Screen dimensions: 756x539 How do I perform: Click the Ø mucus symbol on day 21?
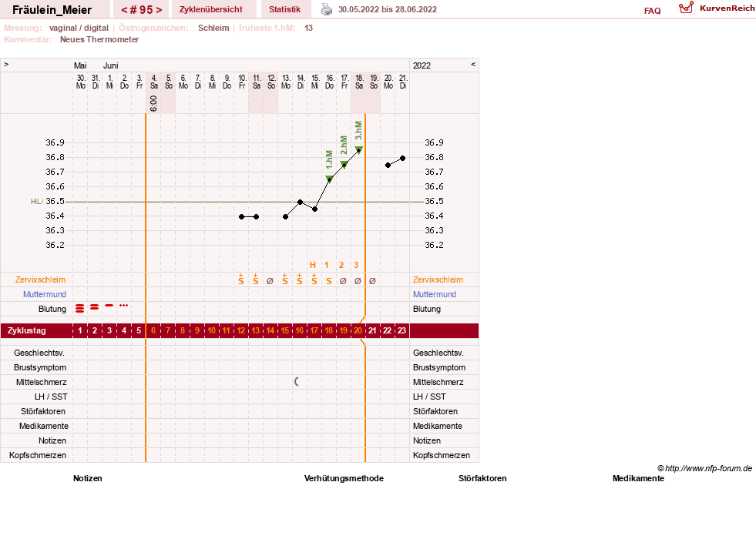coord(372,281)
